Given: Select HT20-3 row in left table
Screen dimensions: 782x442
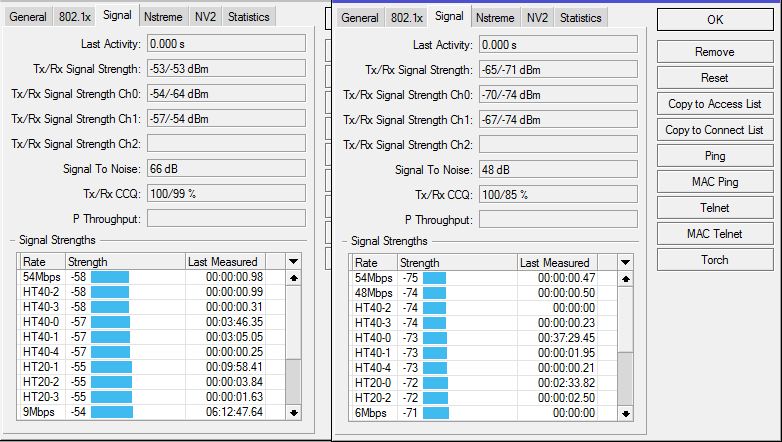Looking at the screenshot, I should click(152, 397).
